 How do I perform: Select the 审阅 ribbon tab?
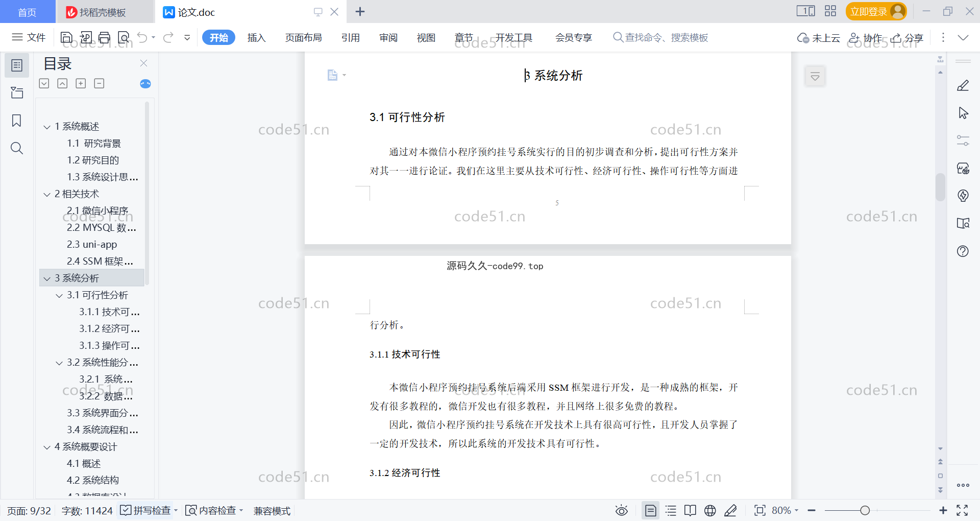click(388, 37)
